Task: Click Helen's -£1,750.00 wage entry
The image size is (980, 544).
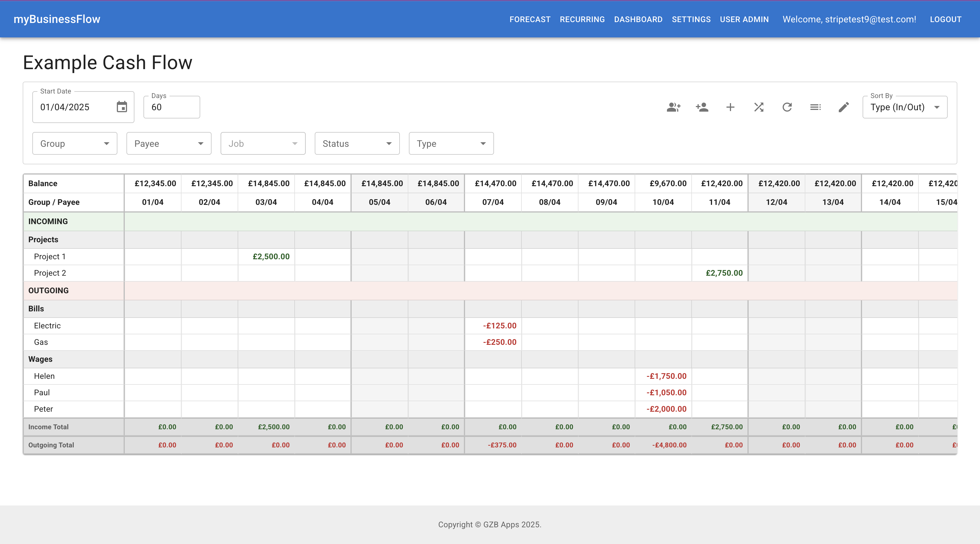Action: click(667, 376)
